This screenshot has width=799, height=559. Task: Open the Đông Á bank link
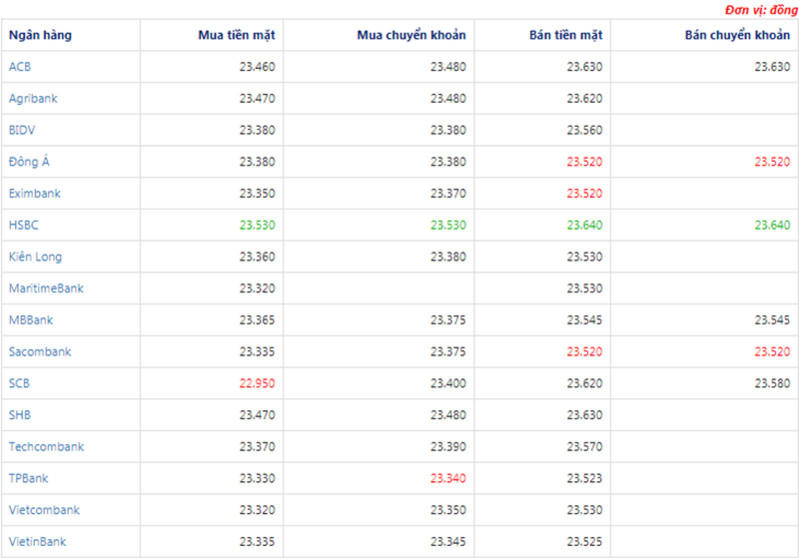(x=29, y=162)
